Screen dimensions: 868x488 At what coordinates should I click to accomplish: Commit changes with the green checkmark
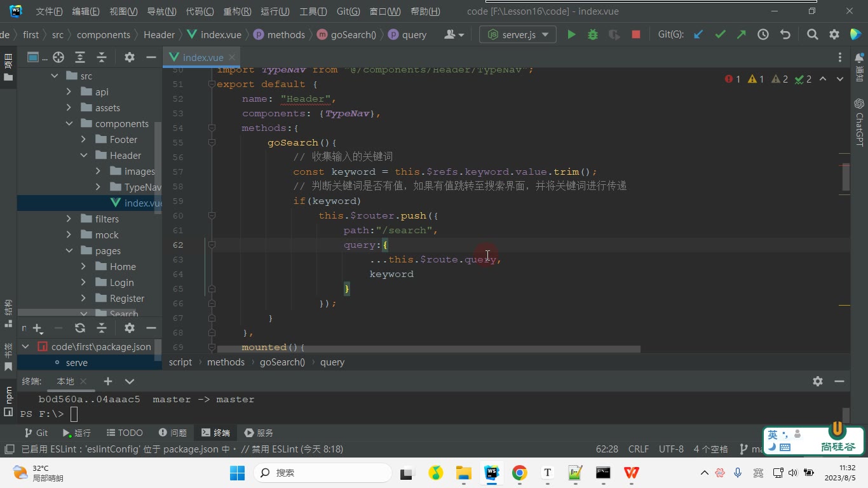coord(720,35)
